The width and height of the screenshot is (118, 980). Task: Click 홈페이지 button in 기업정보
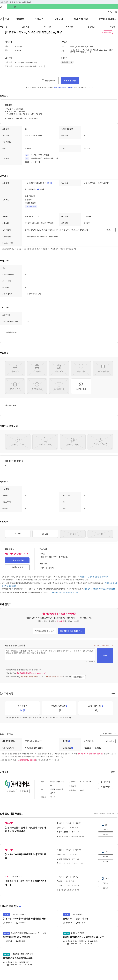pos(105,782)
